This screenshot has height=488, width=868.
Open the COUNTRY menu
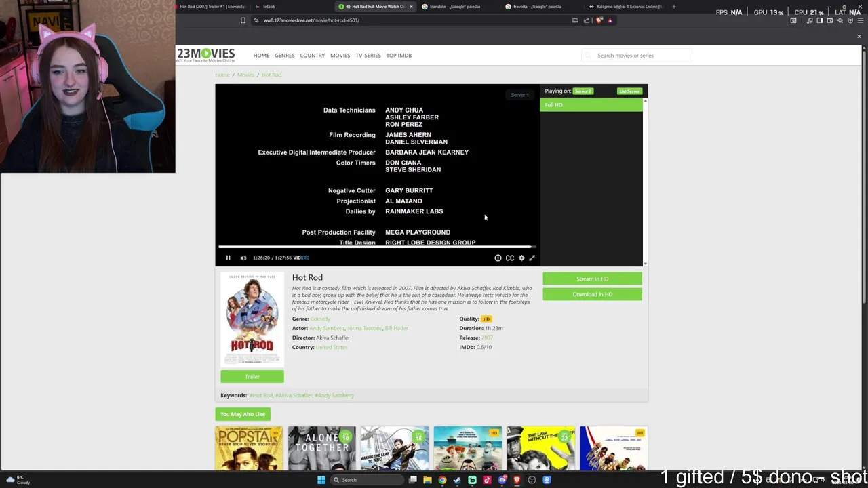[x=313, y=56]
